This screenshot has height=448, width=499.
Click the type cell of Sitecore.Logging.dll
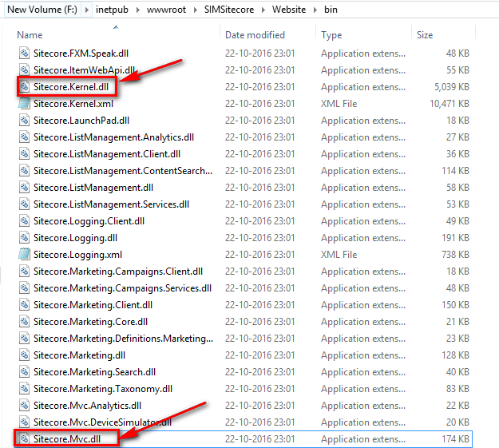click(x=363, y=238)
